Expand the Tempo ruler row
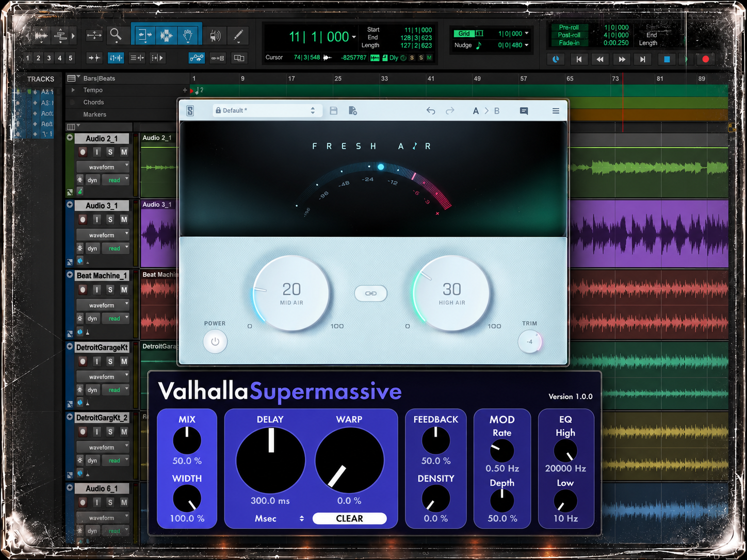Viewport: 747px width, 560px height. point(73,90)
